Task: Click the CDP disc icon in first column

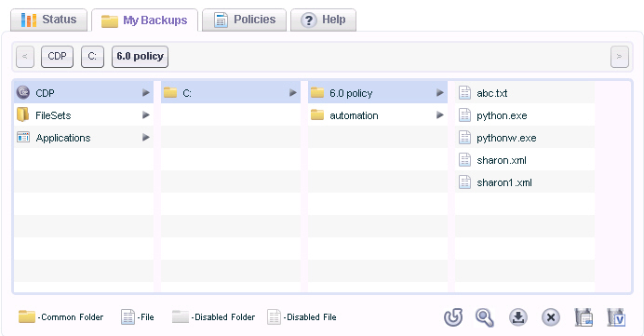Action: [x=23, y=92]
